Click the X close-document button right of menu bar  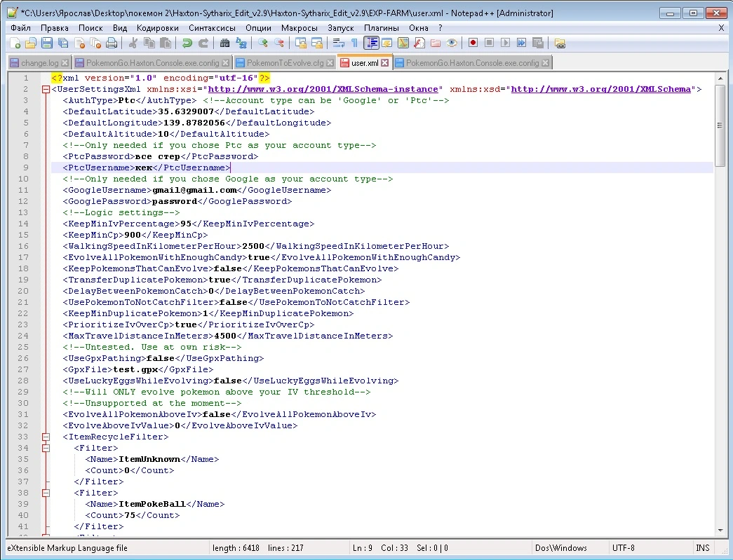(721, 28)
